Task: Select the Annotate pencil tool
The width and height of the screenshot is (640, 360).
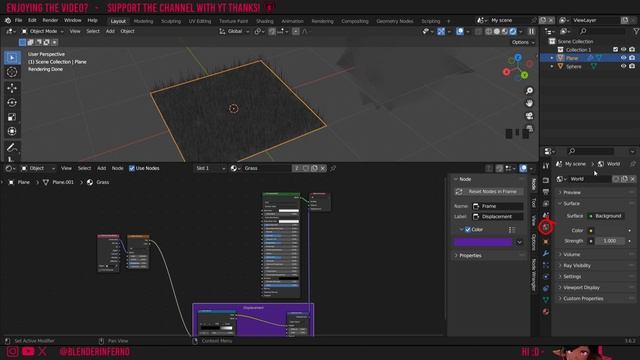Action: coord(12,147)
